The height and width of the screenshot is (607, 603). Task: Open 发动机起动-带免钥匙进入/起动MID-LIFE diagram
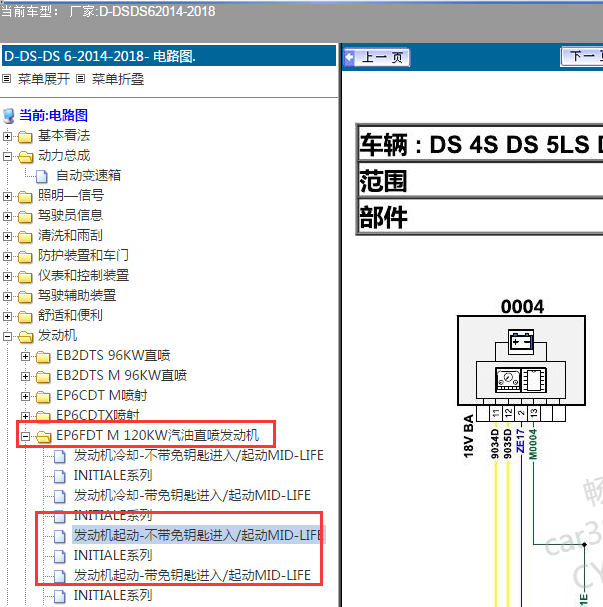pyautogui.click(x=192, y=575)
